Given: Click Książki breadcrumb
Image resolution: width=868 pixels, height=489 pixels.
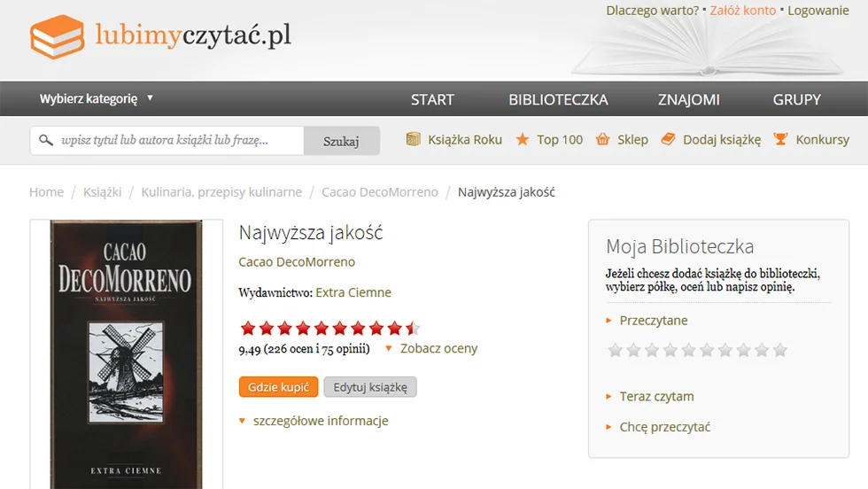Looking at the screenshot, I should [x=103, y=192].
